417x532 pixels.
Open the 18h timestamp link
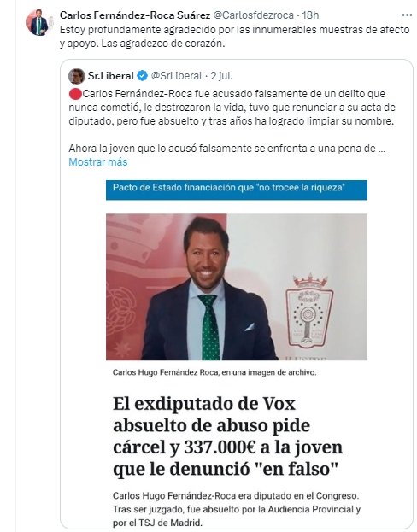(310, 15)
